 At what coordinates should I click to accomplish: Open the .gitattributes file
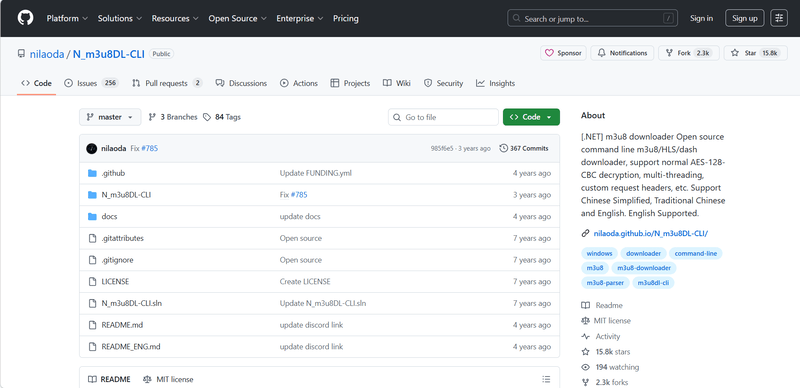point(122,238)
